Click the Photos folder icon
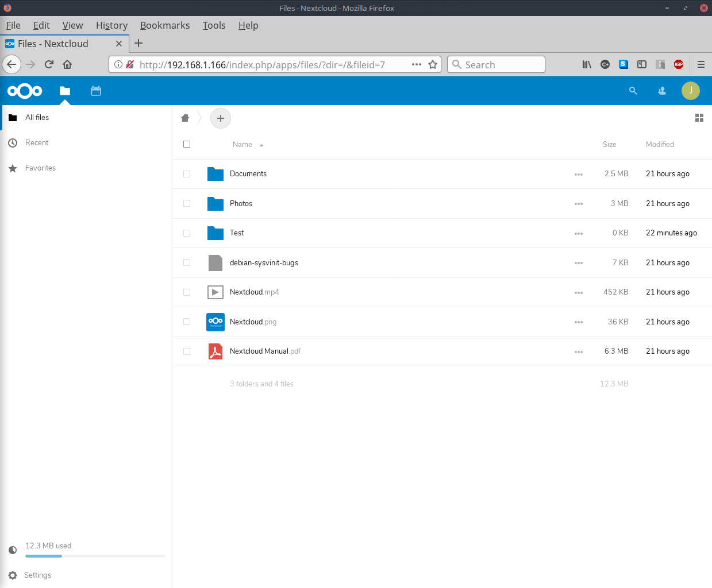 coord(215,203)
